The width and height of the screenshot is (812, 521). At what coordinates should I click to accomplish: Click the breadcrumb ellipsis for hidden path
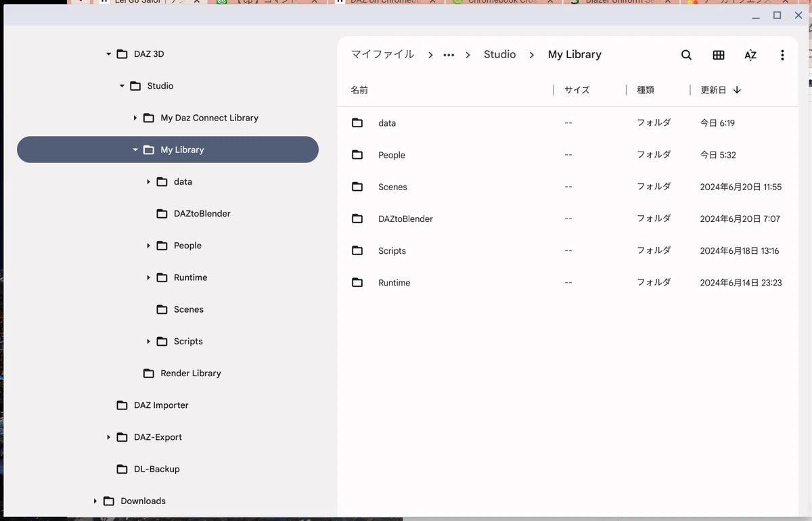[449, 55]
